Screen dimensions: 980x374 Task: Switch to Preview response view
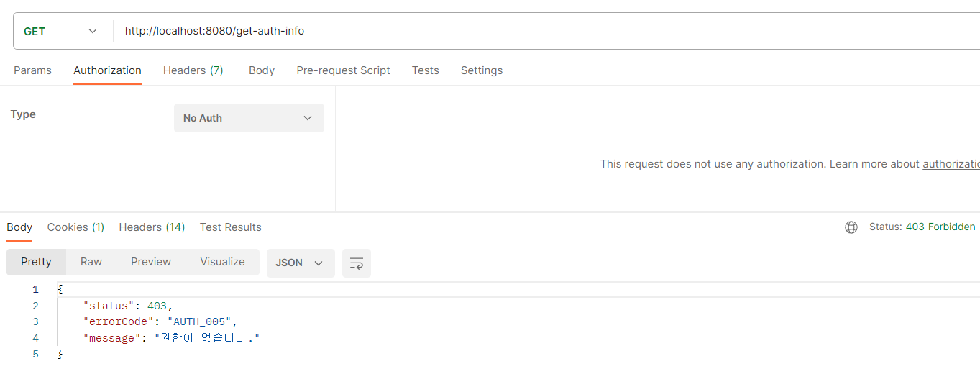tap(151, 262)
